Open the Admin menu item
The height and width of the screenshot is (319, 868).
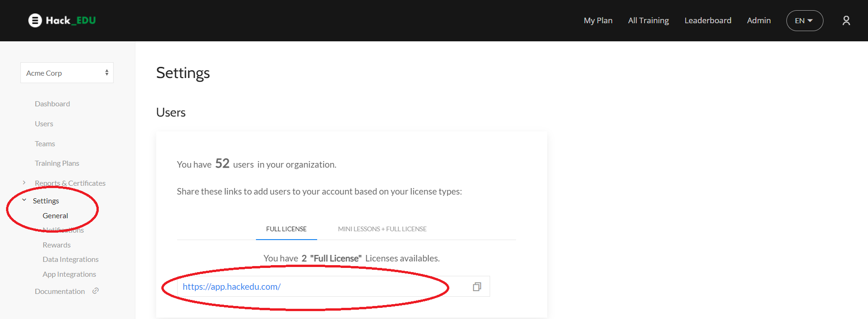coord(759,20)
